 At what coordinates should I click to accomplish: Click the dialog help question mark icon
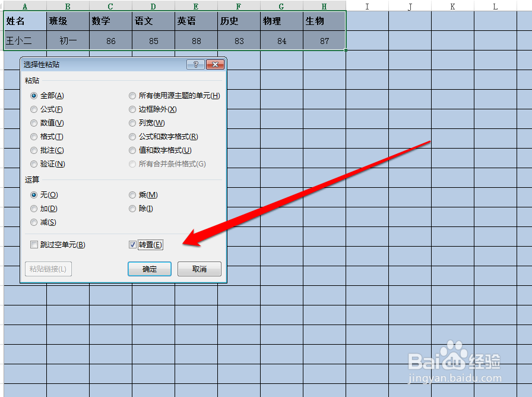196,64
